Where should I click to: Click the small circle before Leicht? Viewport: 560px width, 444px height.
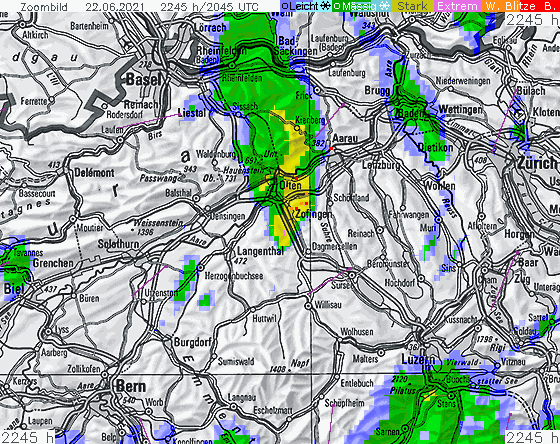(x=285, y=6)
